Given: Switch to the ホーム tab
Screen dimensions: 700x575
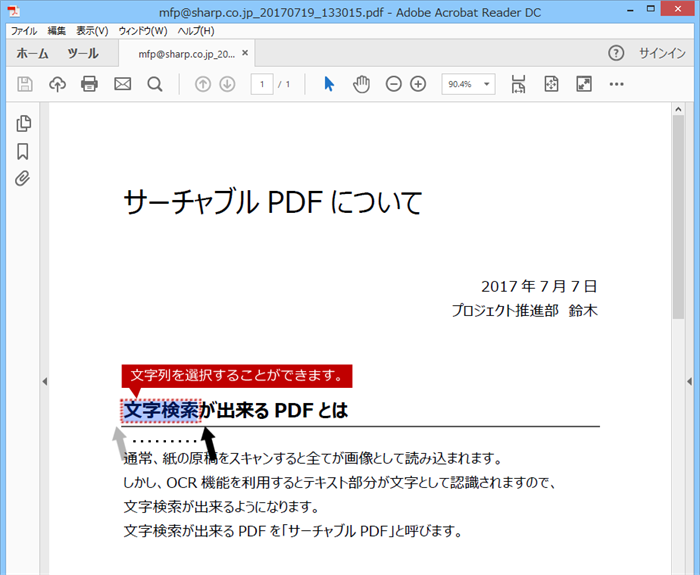Looking at the screenshot, I should tap(32, 54).
